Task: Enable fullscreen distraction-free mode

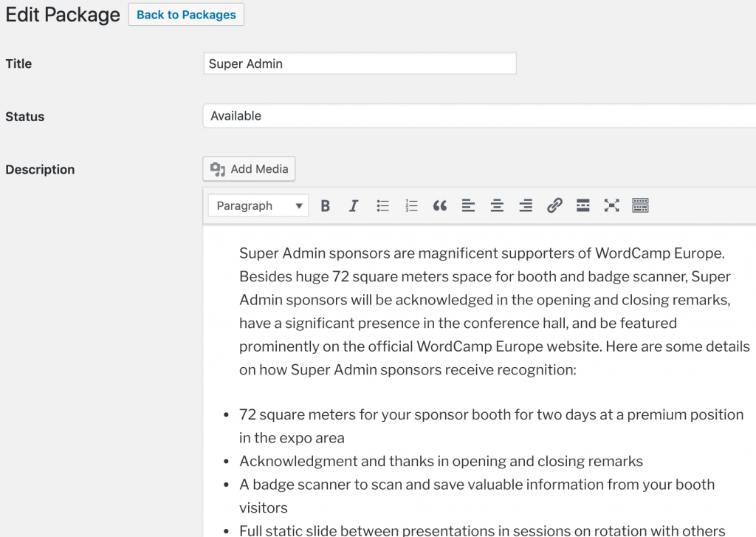Action: point(612,206)
